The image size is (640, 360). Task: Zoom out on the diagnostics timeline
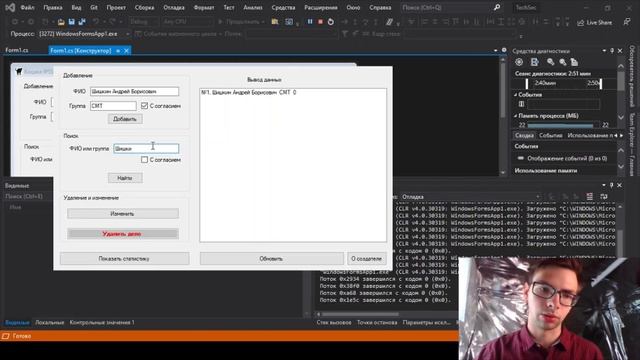click(563, 62)
